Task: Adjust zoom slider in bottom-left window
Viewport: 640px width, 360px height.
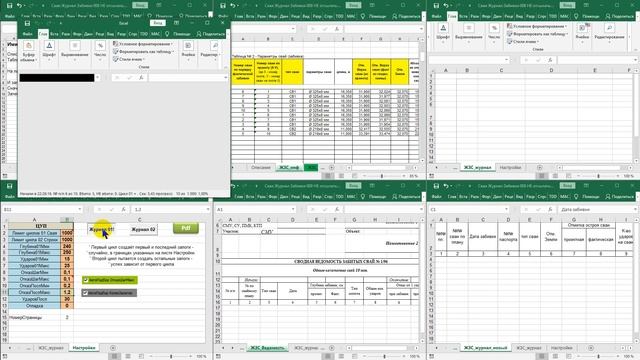Action: coord(171,356)
